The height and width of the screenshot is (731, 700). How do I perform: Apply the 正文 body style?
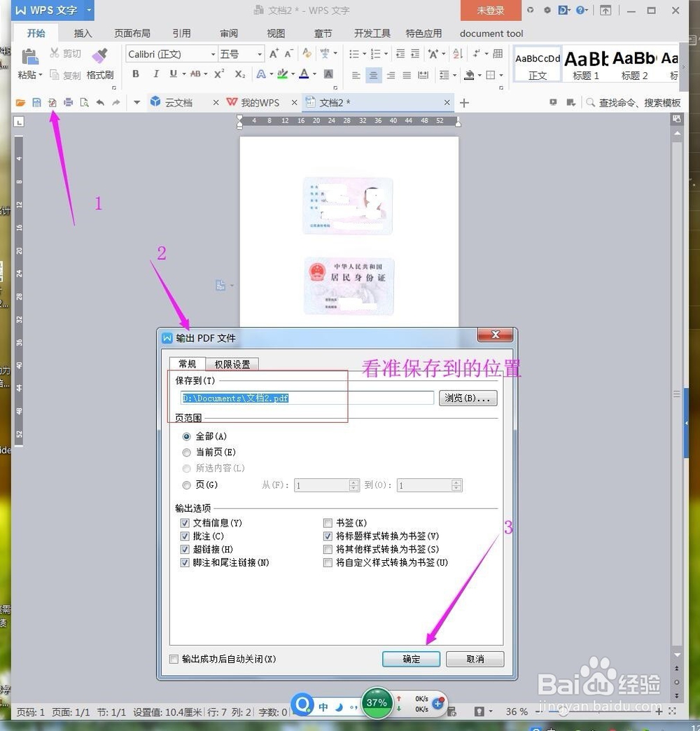point(538,64)
